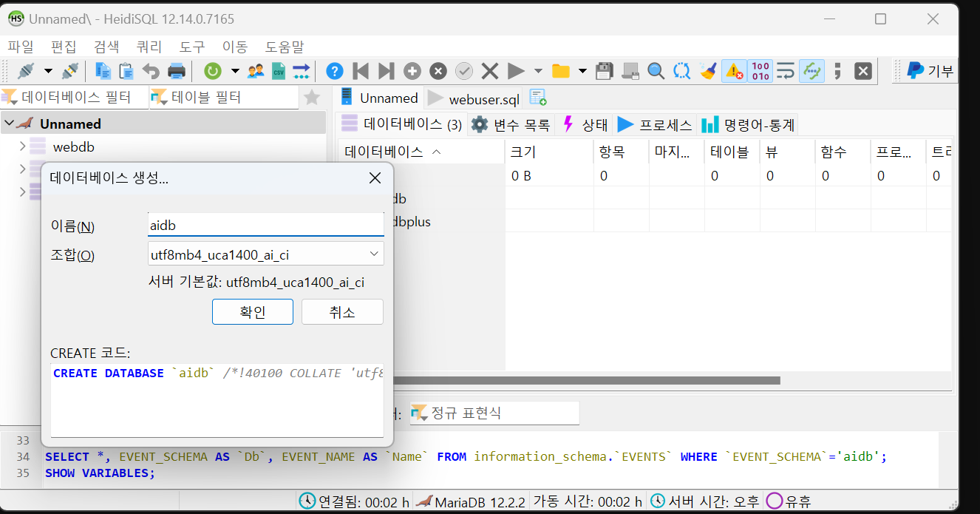Click the Load SQL file folder icon
Image resolution: width=980 pixels, height=514 pixels.
click(561, 71)
